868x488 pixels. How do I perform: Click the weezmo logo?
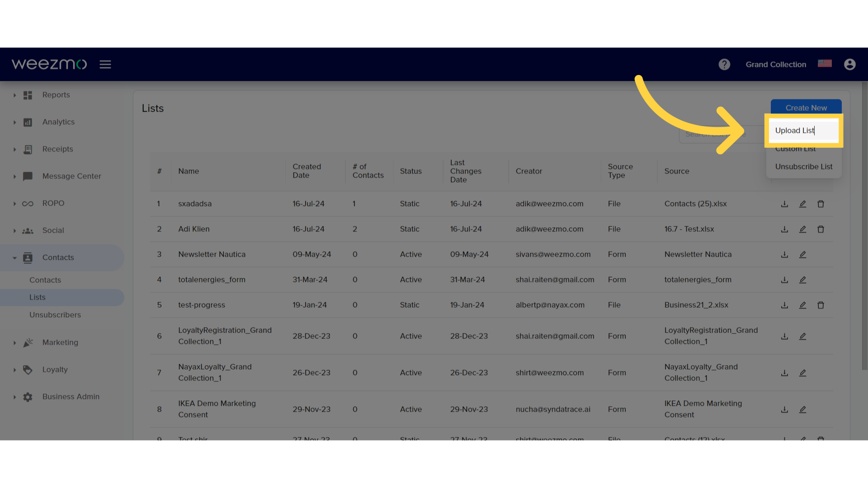click(49, 64)
